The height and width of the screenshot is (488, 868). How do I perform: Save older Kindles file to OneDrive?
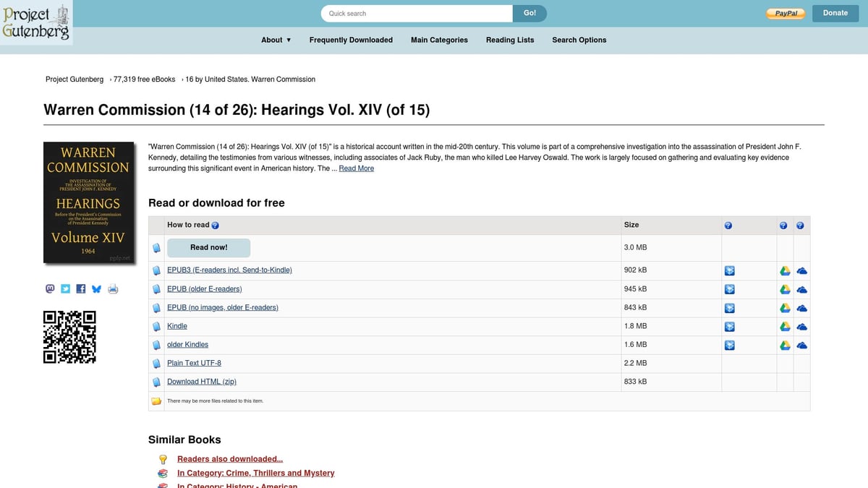[x=801, y=346]
